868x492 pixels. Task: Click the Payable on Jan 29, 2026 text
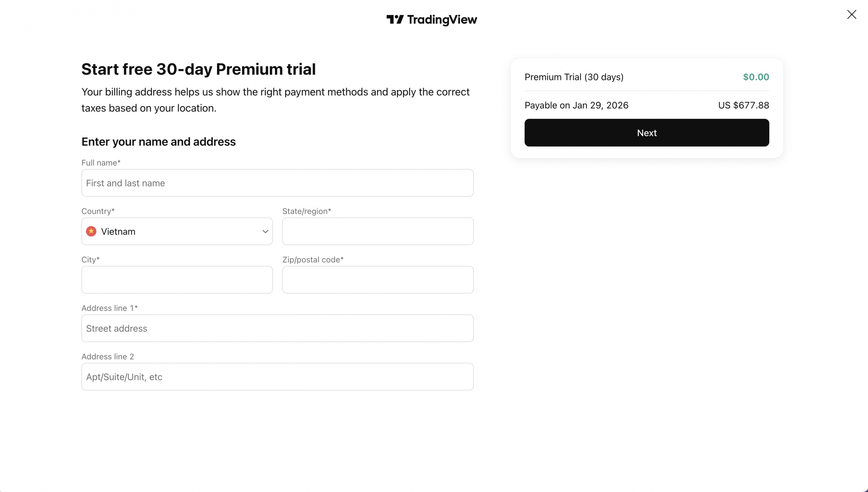pyautogui.click(x=576, y=105)
